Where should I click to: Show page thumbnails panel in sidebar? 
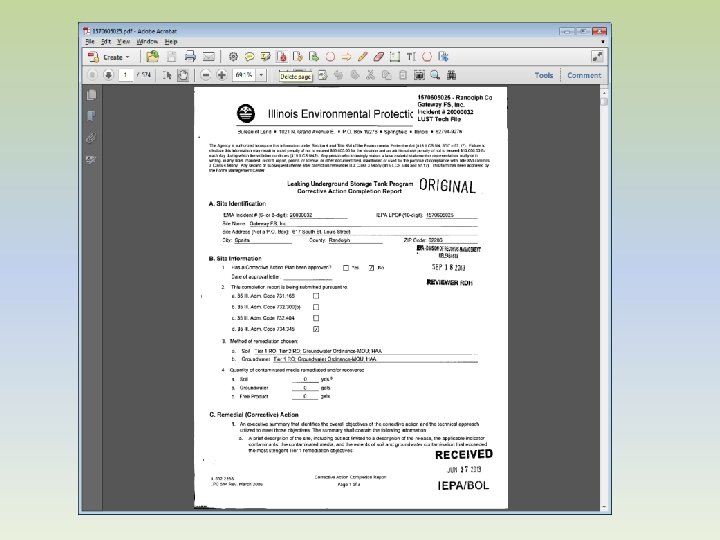[91, 95]
